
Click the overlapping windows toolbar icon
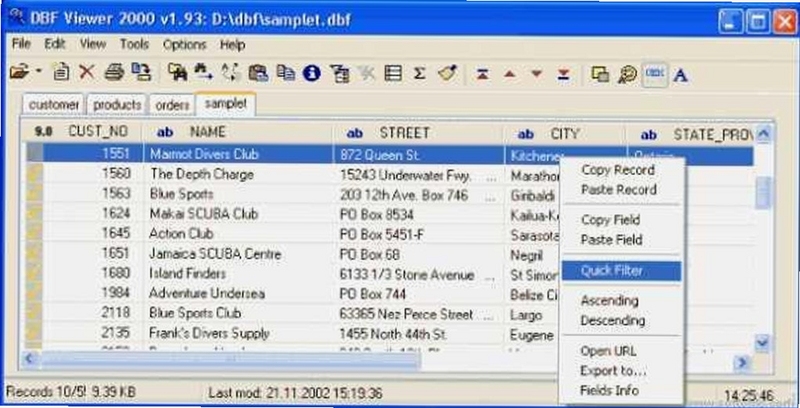[x=600, y=74]
